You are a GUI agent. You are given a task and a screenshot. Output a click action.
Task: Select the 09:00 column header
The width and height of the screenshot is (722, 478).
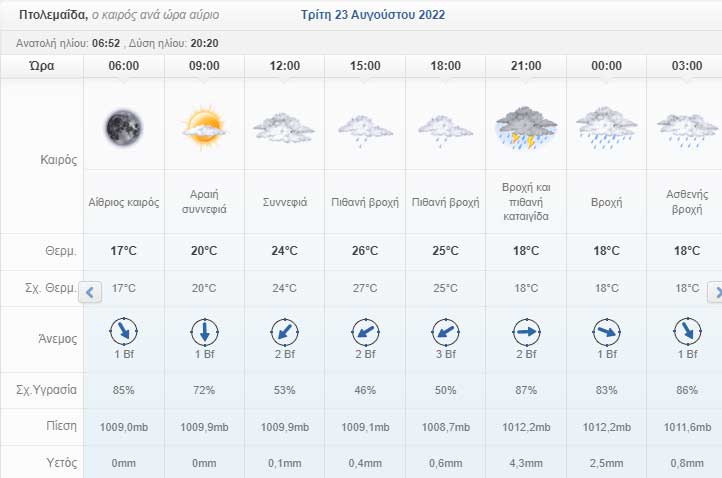(204, 66)
